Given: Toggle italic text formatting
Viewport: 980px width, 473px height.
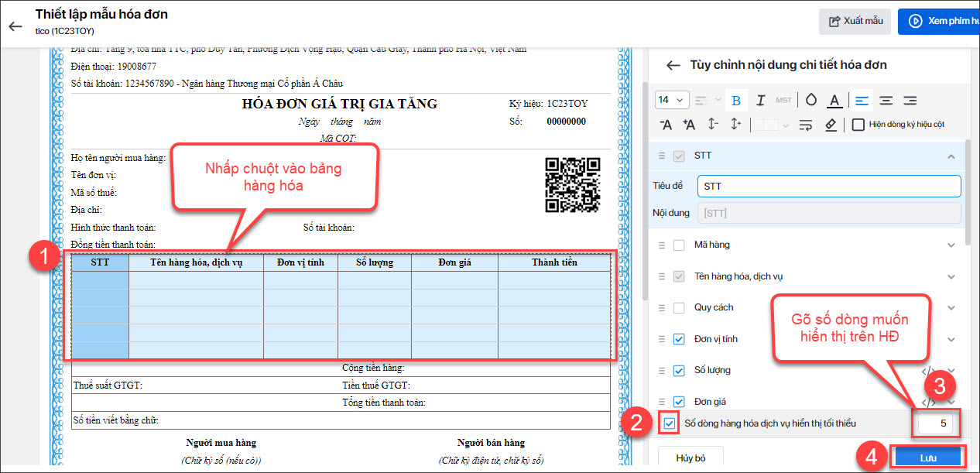Looking at the screenshot, I should click(x=760, y=101).
